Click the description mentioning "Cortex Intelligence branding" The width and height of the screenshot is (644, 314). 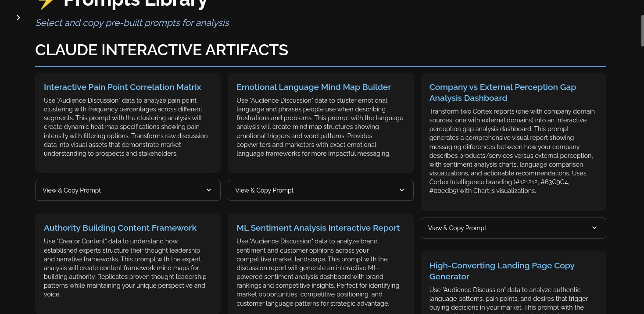click(x=512, y=151)
